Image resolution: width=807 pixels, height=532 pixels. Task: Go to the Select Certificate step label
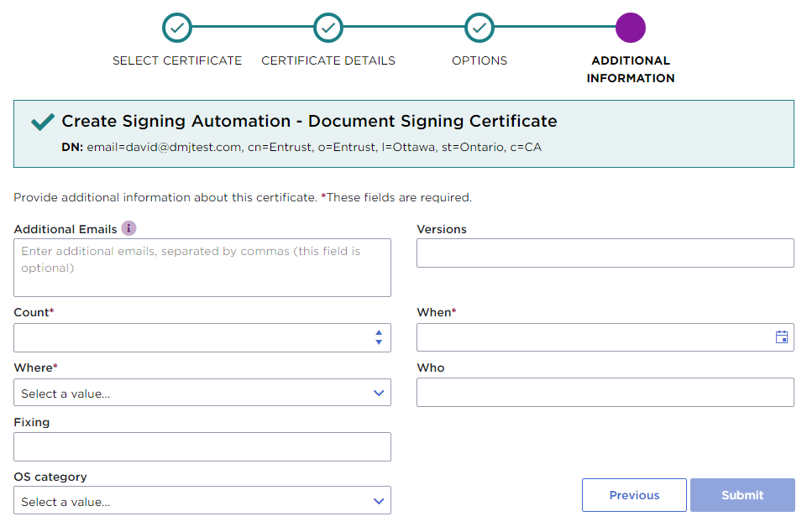[177, 60]
